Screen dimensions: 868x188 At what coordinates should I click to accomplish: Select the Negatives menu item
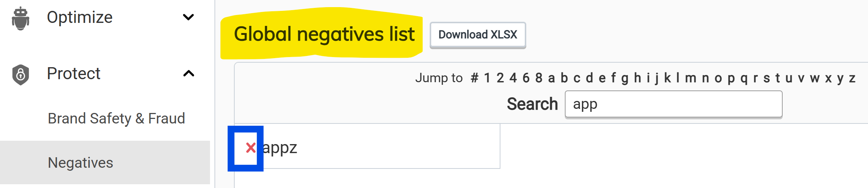pyautogui.click(x=80, y=163)
